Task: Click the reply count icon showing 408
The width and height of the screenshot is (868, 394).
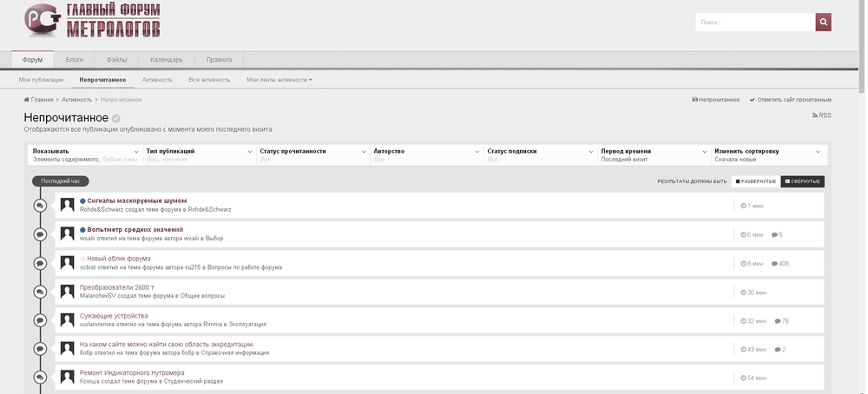Action: (775, 264)
